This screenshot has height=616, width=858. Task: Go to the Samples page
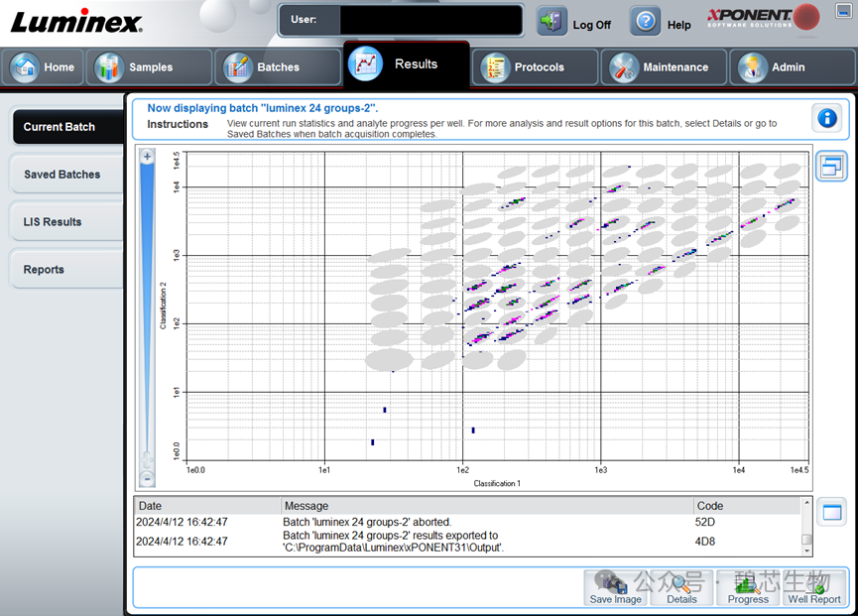(149, 67)
